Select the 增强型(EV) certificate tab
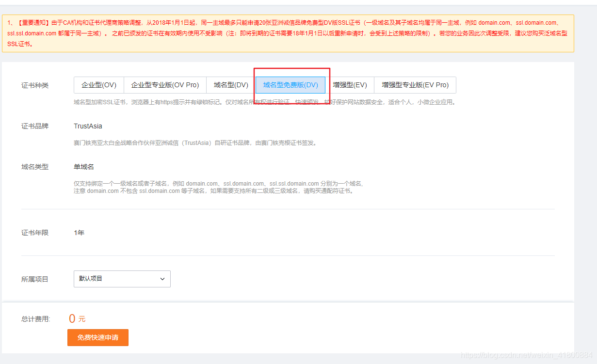Image resolution: width=597 pixels, height=364 pixels. click(351, 85)
